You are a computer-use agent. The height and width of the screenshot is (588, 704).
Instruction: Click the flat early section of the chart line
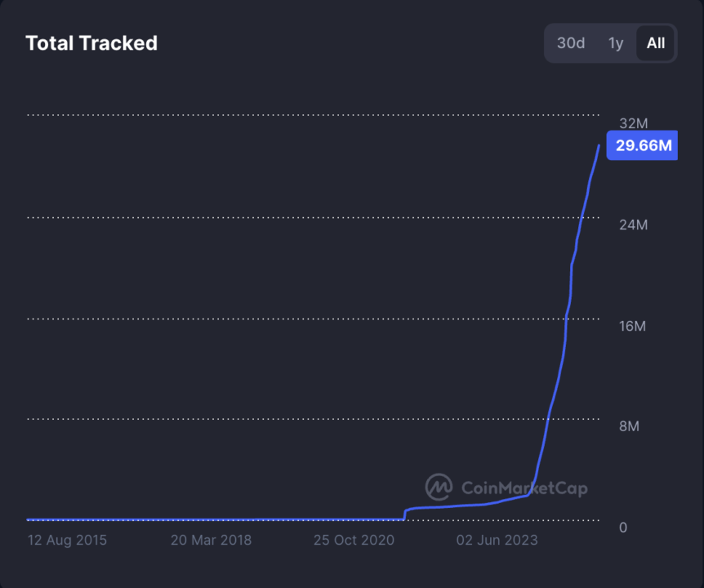[204, 518]
